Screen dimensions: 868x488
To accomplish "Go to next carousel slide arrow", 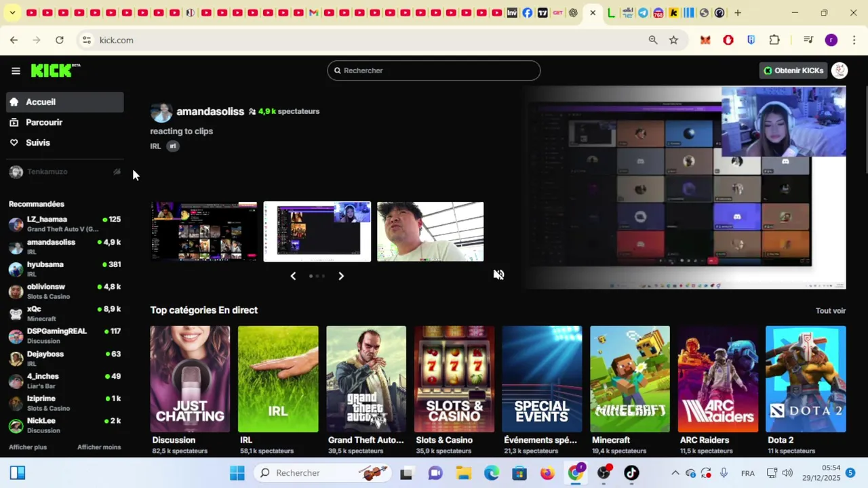I will 341,276.
